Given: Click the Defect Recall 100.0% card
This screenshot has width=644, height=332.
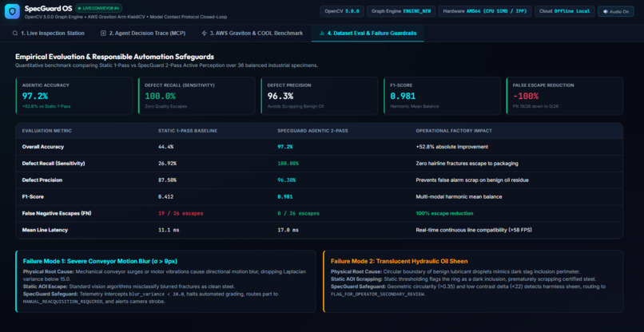Looking at the screenshot, I should pos(197,96).
